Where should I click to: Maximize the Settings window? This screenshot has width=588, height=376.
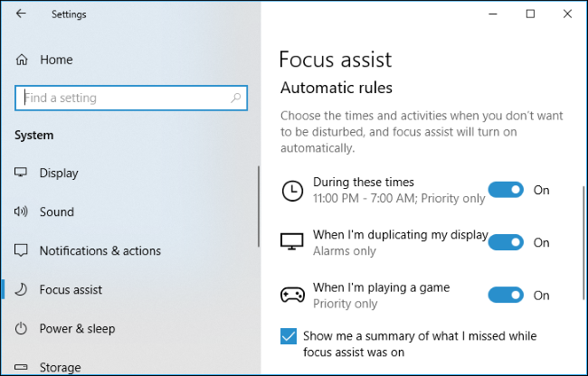(x=530, y=14)
